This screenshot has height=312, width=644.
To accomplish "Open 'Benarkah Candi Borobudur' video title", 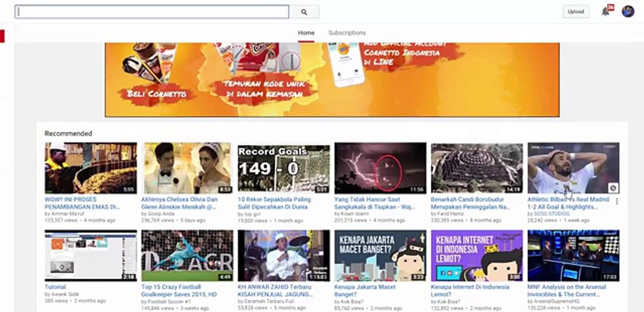I will point(471,203).
